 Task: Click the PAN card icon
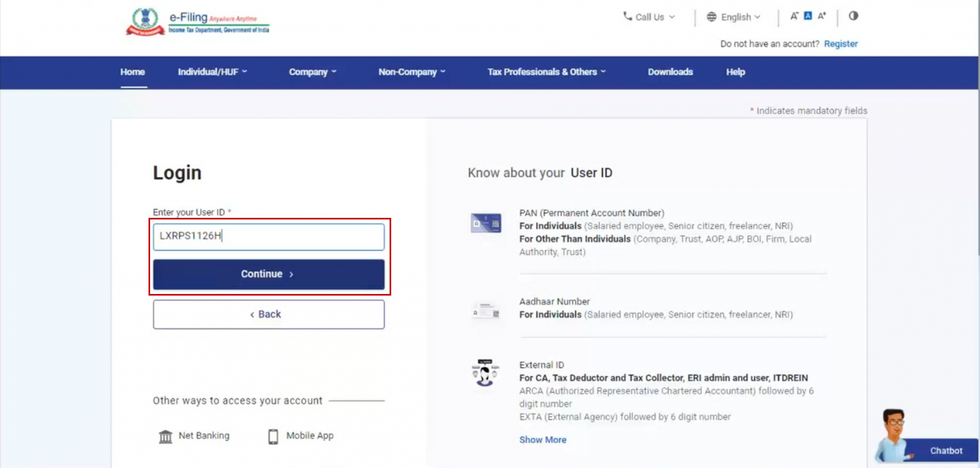485,223
